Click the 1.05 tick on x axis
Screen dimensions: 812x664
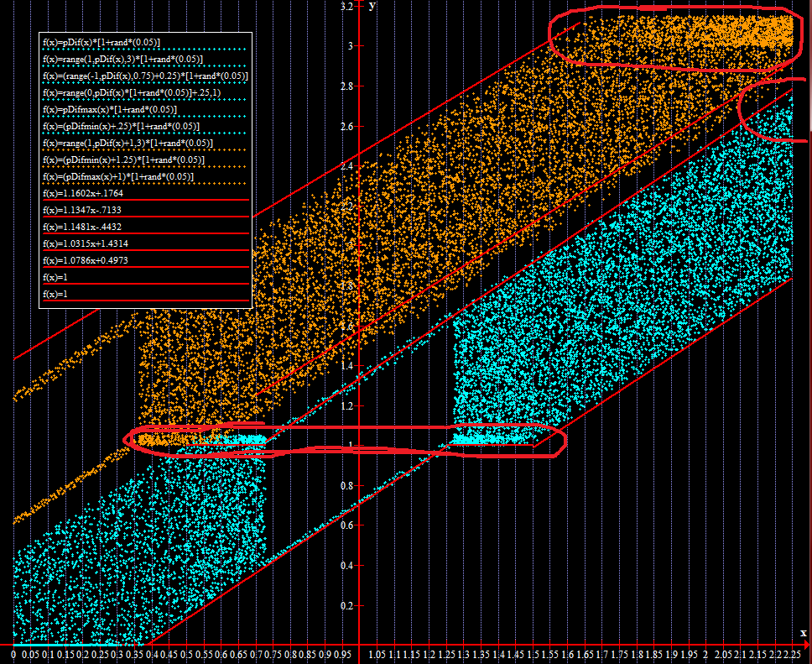(x=377, y=655)
